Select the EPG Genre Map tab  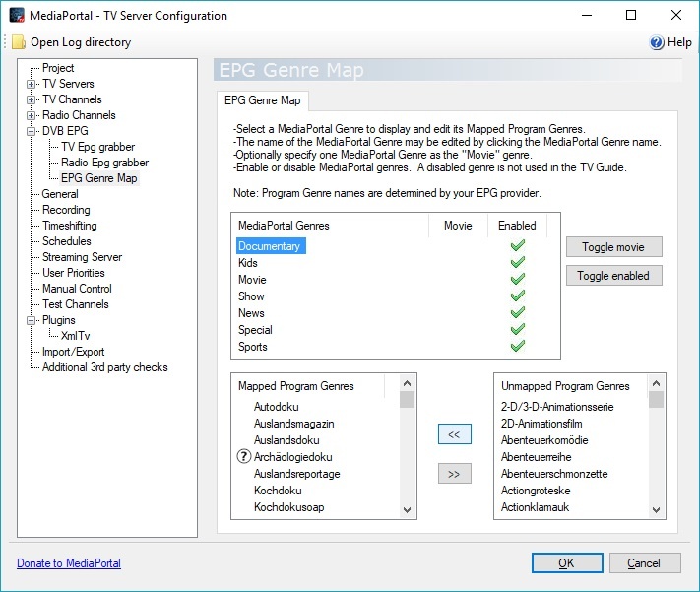263,100
